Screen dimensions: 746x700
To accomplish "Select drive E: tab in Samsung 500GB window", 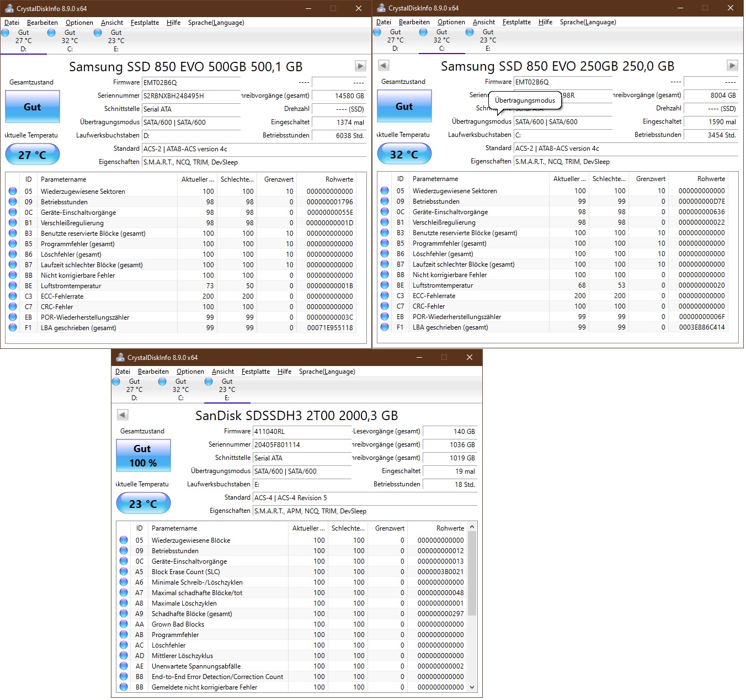I will coord(116,40).
